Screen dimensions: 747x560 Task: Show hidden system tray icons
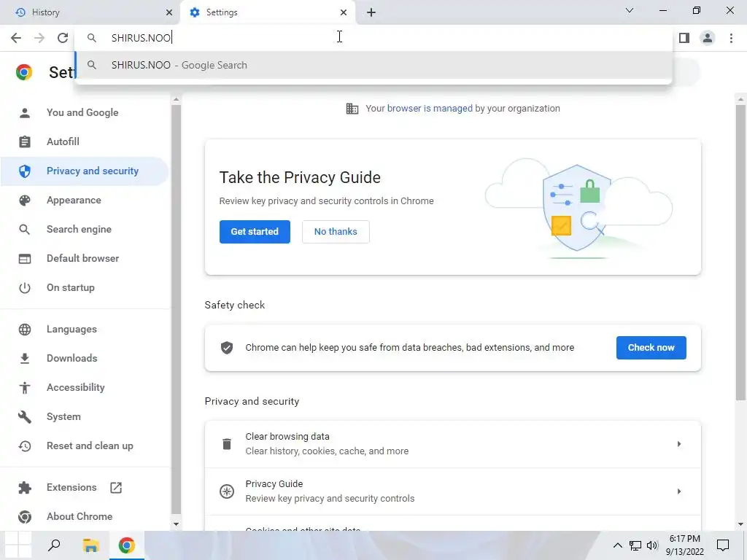click(x=617, y=545)
